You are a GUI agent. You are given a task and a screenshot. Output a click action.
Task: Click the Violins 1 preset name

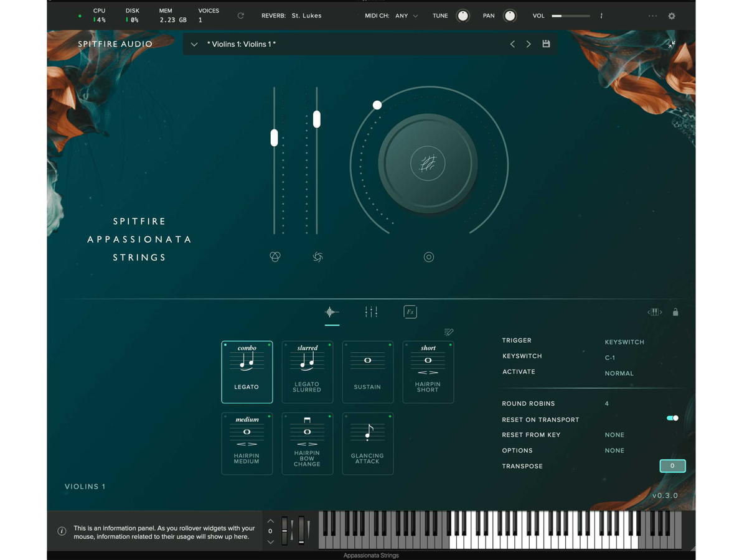[241, 44]
